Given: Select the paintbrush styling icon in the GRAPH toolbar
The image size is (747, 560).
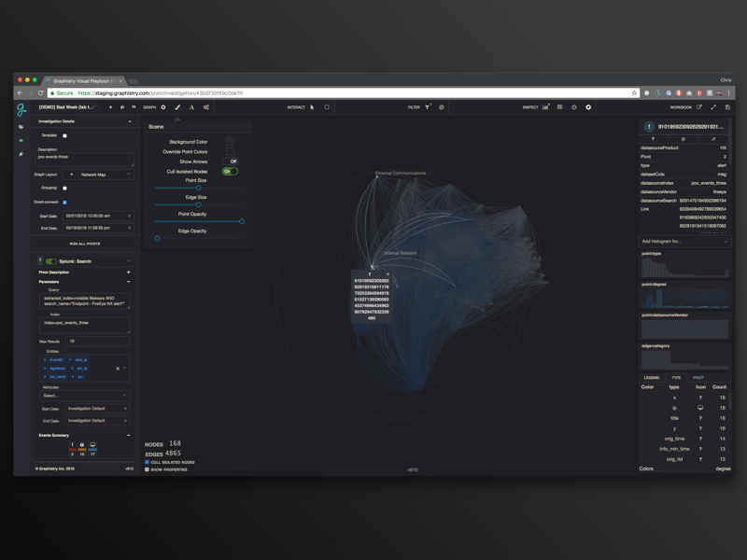Looking at the screenshot, I should [177, 107].
